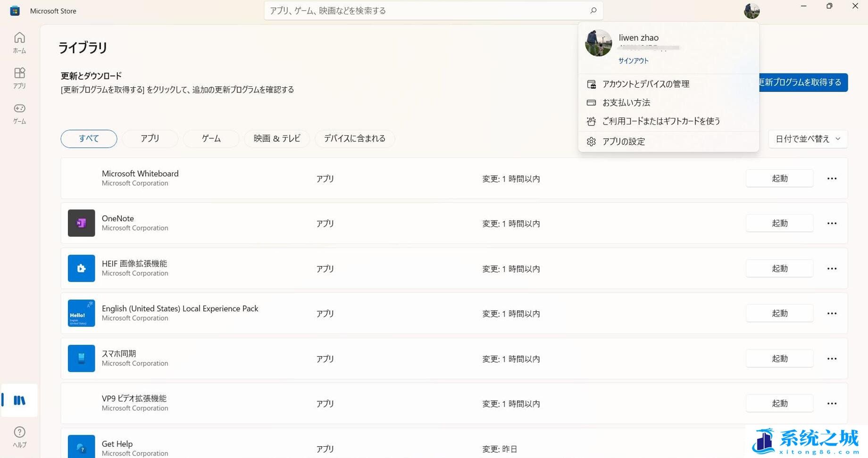This screenshot has height=458, width=868.
Task: Click the Get Help app icon
Action: pyautogui.click(x=81, y=448)
